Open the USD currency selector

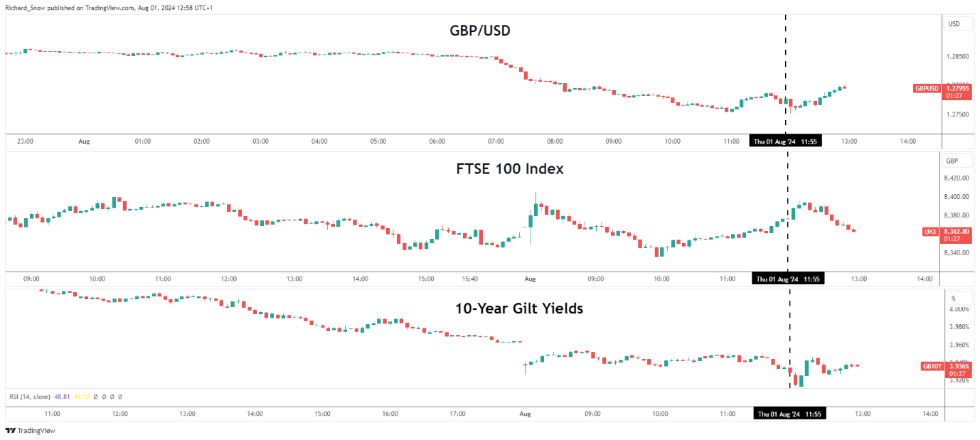click(954, 24)
